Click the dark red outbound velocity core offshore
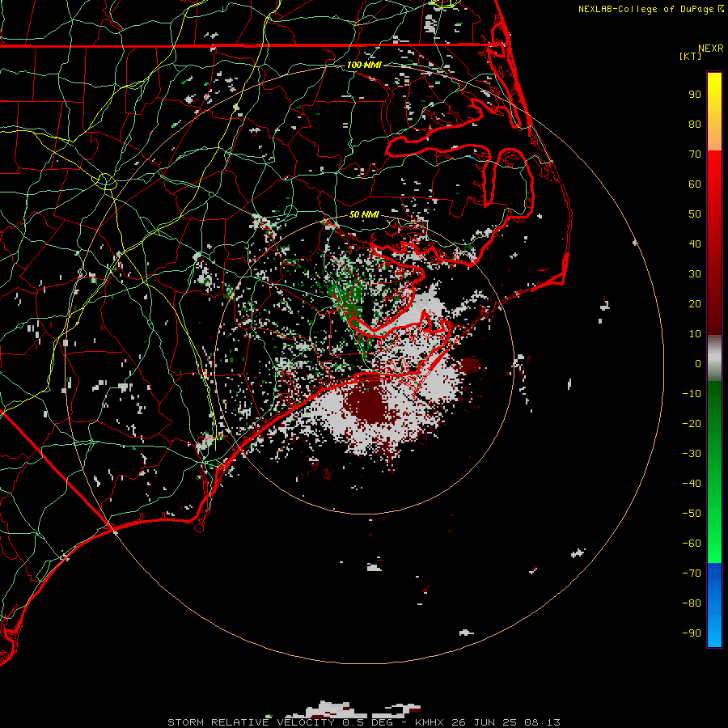The height and width of the screenshot is (728, 728). pos(366,404)
